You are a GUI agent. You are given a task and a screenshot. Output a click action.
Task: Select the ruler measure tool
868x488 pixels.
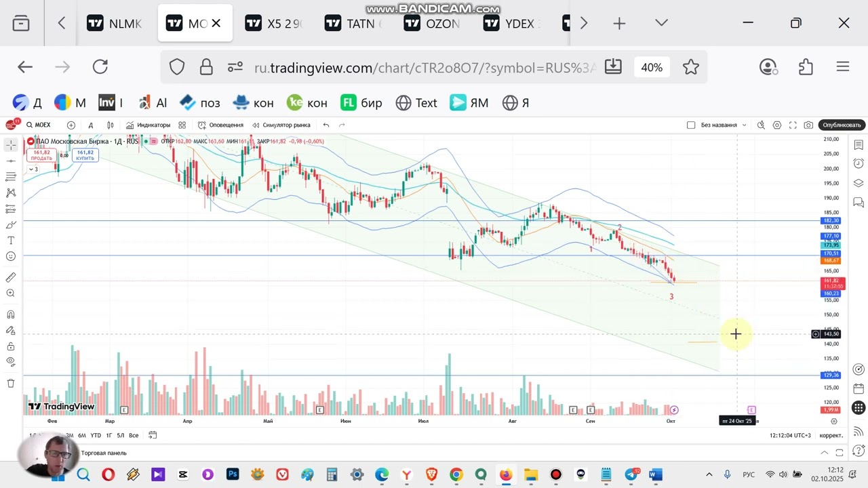pos(11,277)
